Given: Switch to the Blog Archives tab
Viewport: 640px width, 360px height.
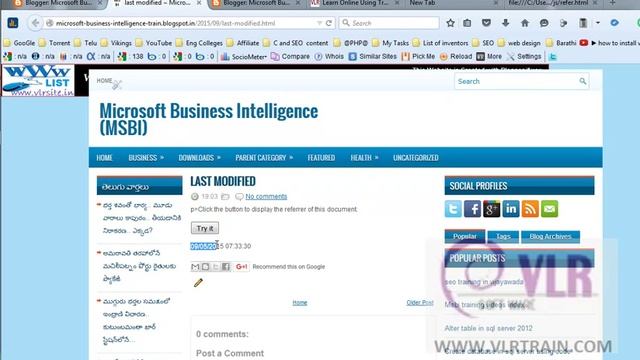Looking at the screenshot, I should point(550,236).
